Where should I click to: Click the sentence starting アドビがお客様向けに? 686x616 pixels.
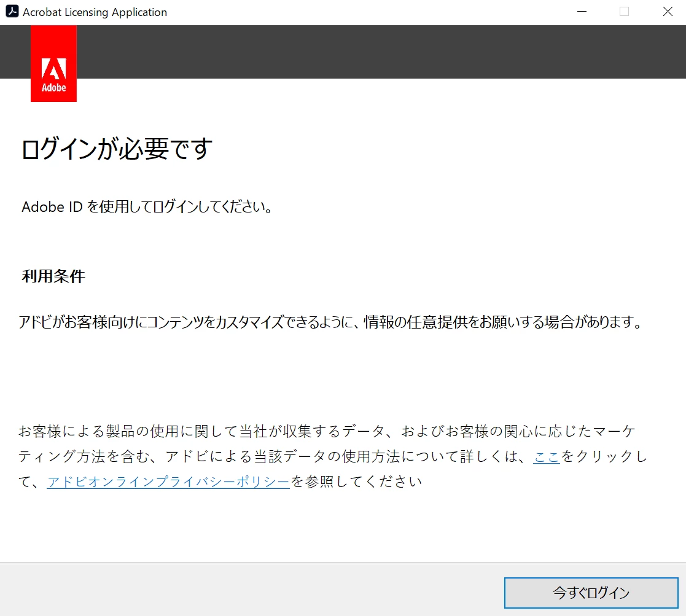click(x=330, y=322)
